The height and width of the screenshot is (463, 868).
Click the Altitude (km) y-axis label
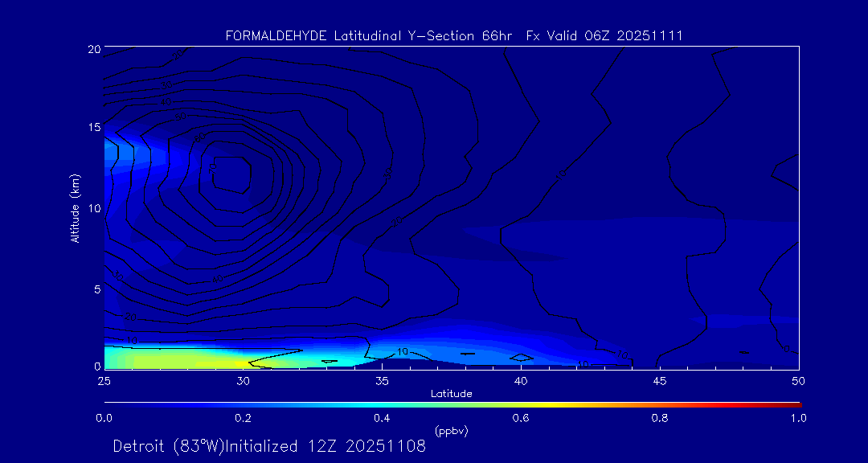point(75,207)
